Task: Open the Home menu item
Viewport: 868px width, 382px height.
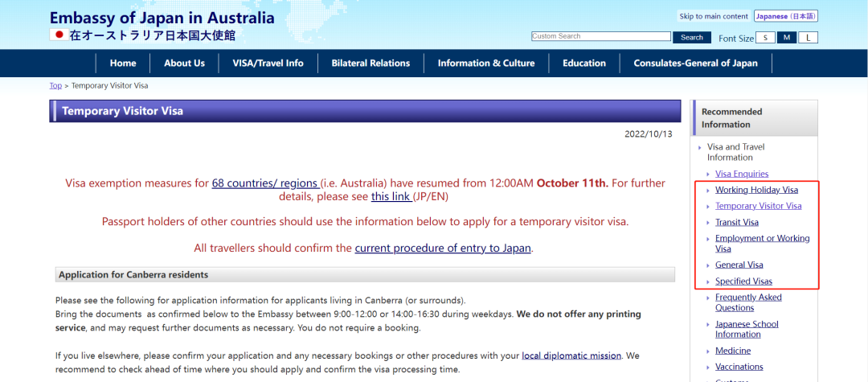Action: coord(123,63)
